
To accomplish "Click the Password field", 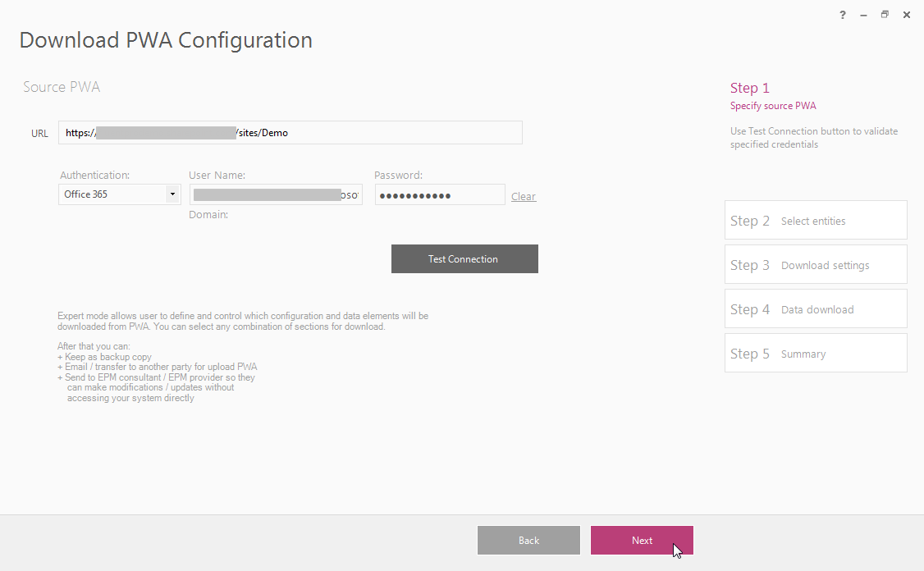I will (440, 194).
